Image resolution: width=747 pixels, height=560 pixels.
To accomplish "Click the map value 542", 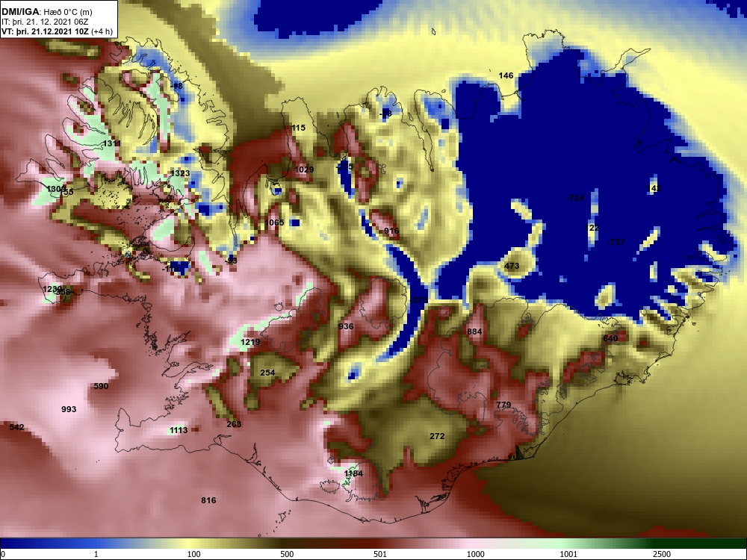I will [x=16, y=427].
